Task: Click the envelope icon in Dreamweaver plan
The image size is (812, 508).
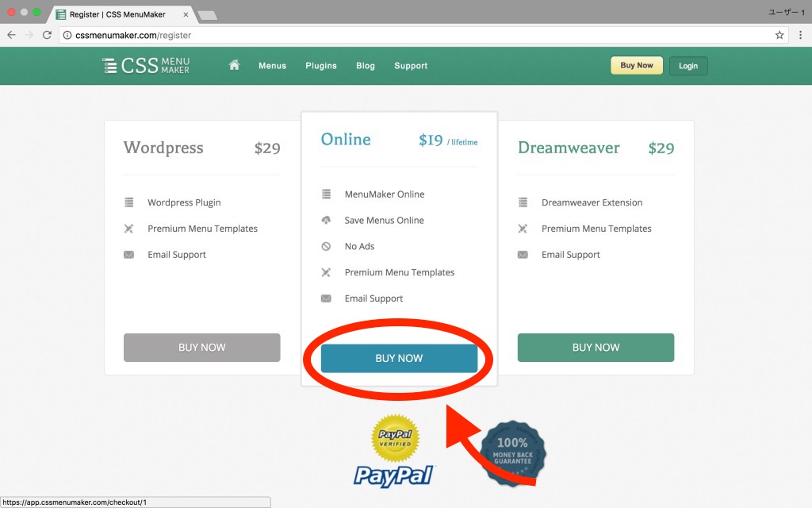Action: [523, 255]
